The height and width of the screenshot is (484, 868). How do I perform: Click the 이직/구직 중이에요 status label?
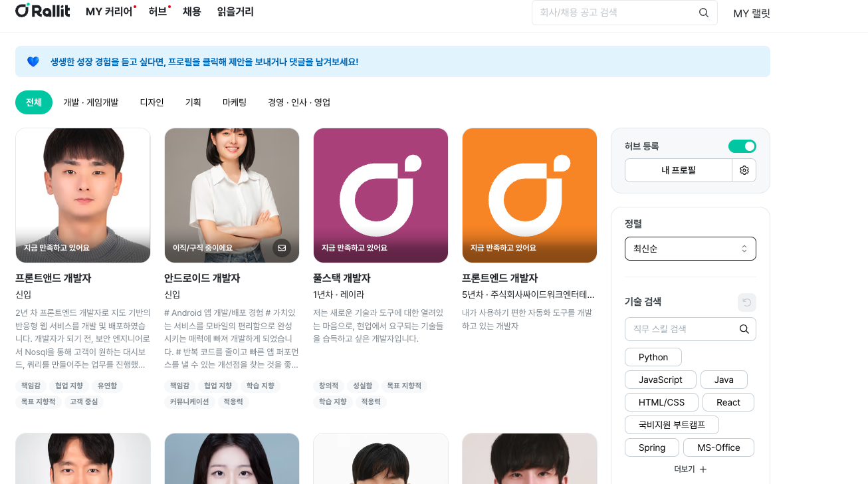pos(203,248)
